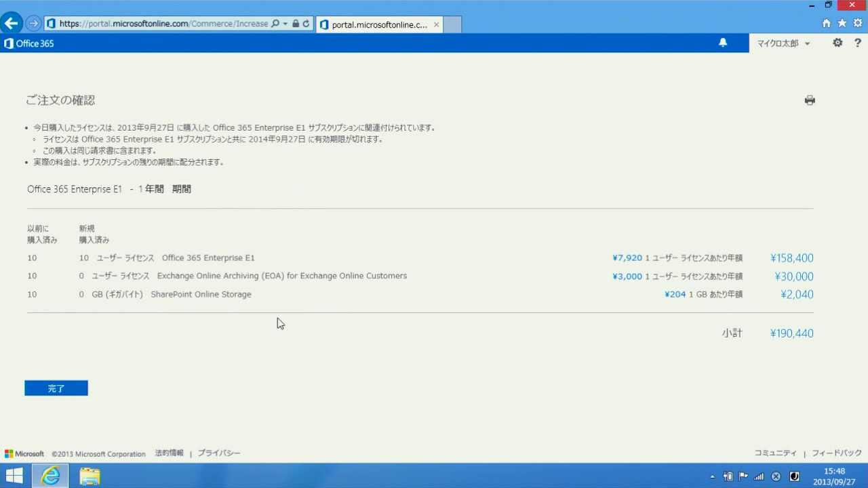
Task: Go back with the browser Back arrow
Action: tap(11, 23)
